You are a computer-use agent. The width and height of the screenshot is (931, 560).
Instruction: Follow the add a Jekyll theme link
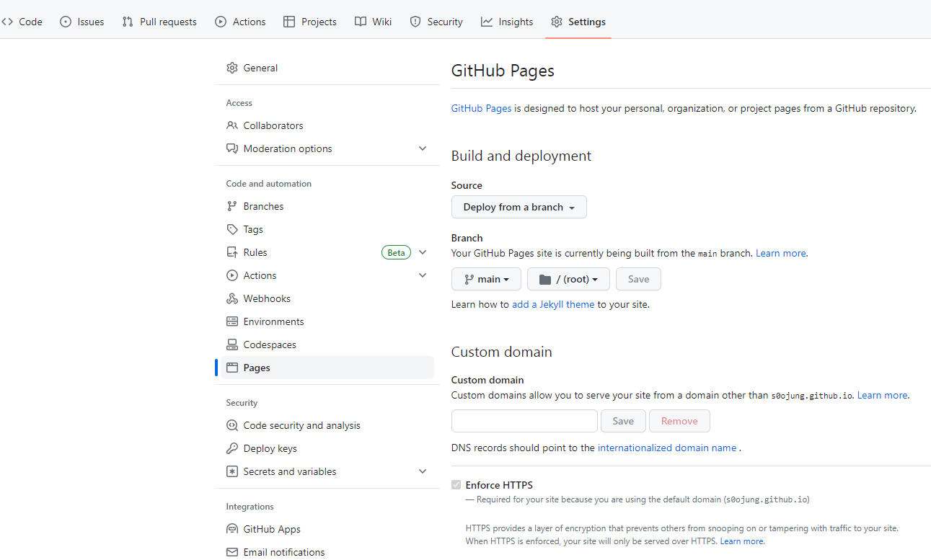coord(553,304)
